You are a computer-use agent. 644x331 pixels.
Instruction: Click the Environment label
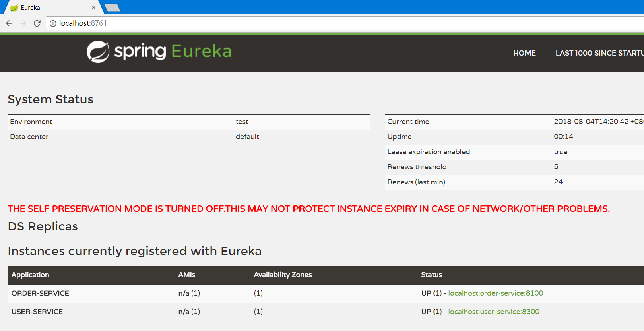[x=31, y=122]
